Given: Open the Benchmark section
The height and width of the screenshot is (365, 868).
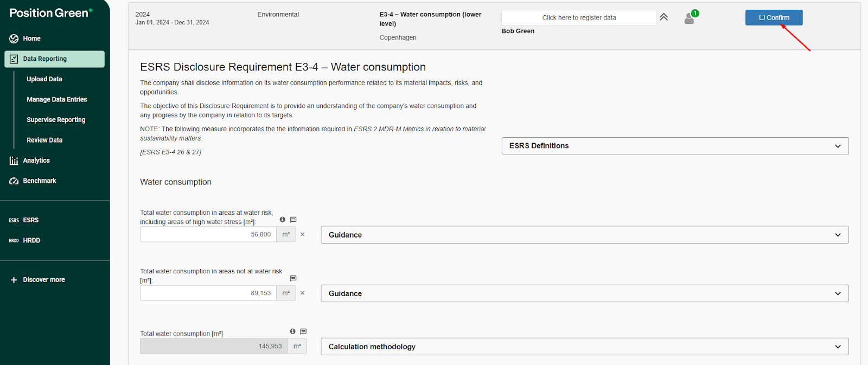Looking at the screenshot, I should [40, 181].
